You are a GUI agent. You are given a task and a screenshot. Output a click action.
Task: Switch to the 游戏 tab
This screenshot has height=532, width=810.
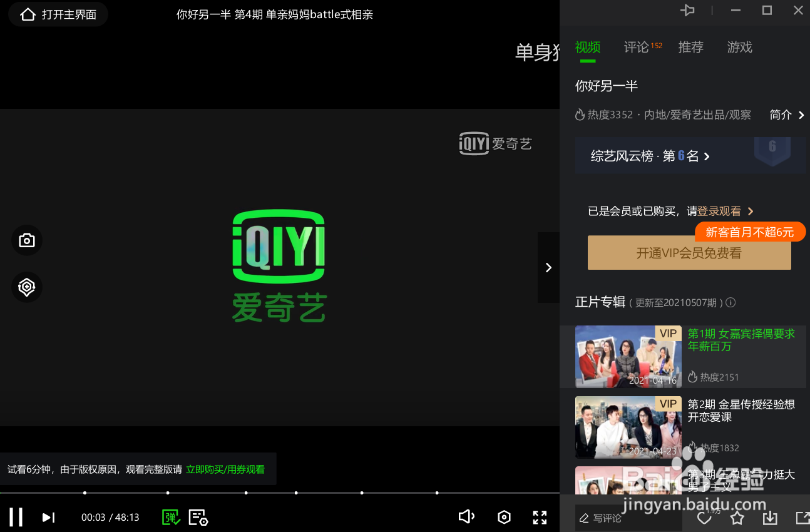point(740,48)
